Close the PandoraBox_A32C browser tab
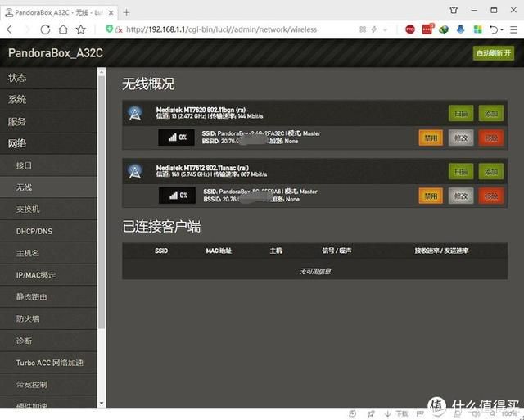 coord(111,13)
